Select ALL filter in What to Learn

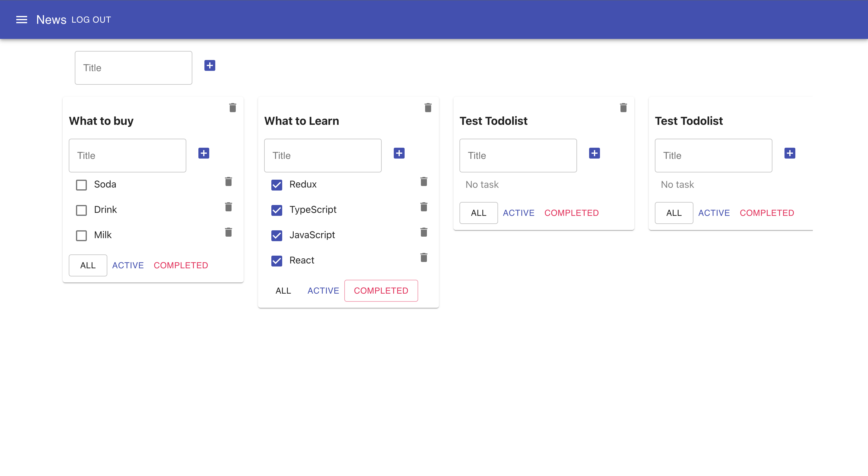[x=283, y=291]
